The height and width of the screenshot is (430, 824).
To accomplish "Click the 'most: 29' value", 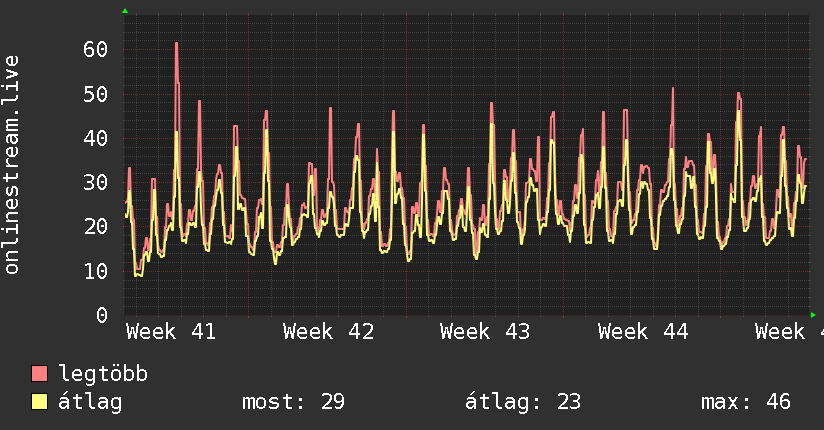I will coord(293,402).
